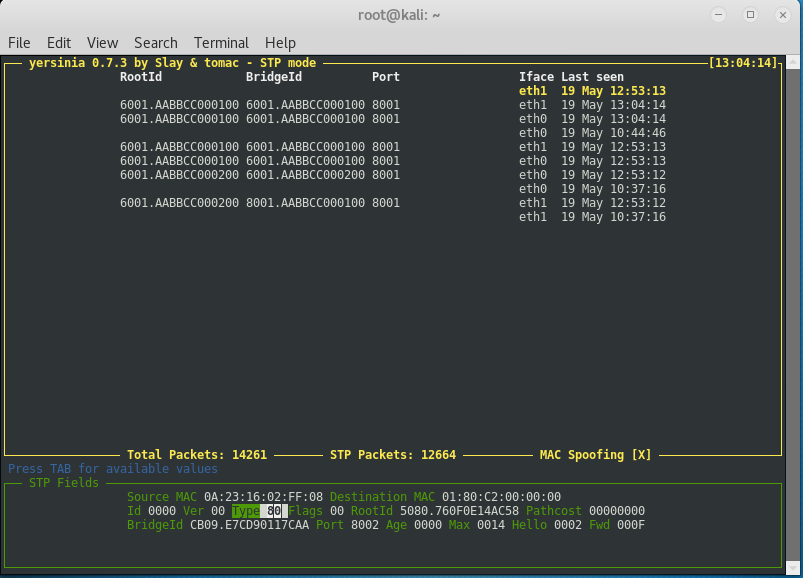The width and height of the screenshot is (803, 578).
Task: Select the eth0 10:44:46 packet row
Action: tap(592, 133)
